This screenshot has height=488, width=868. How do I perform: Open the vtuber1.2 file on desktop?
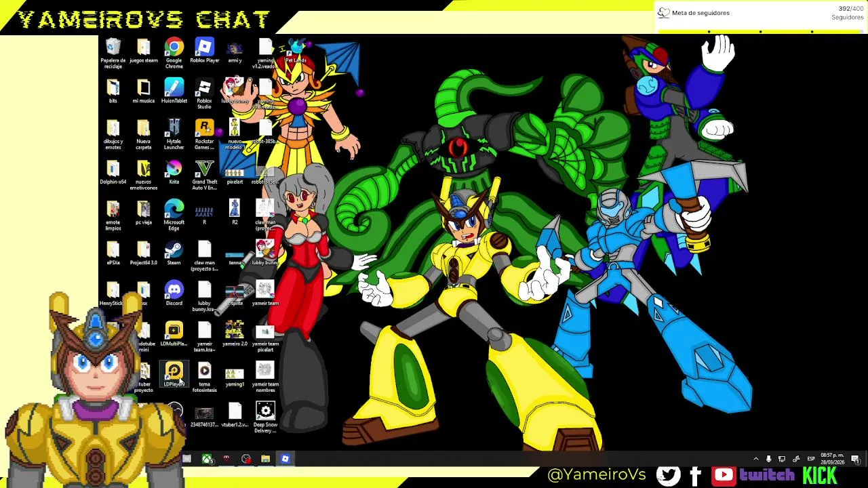tap(235, 415)
